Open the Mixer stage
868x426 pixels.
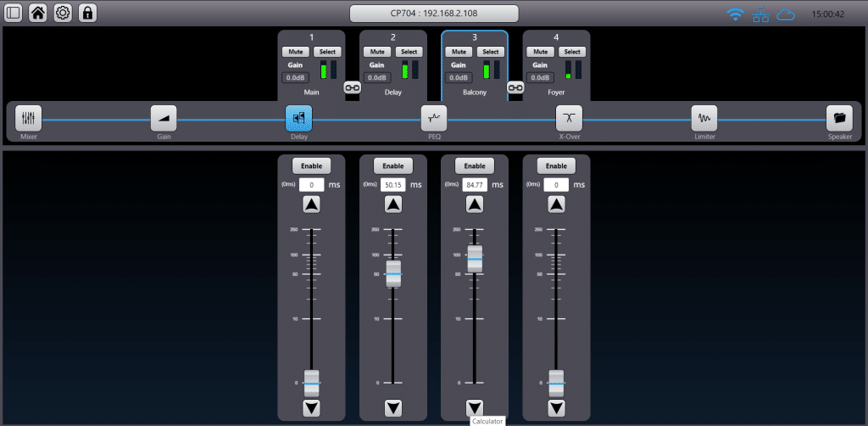(28, 118)
